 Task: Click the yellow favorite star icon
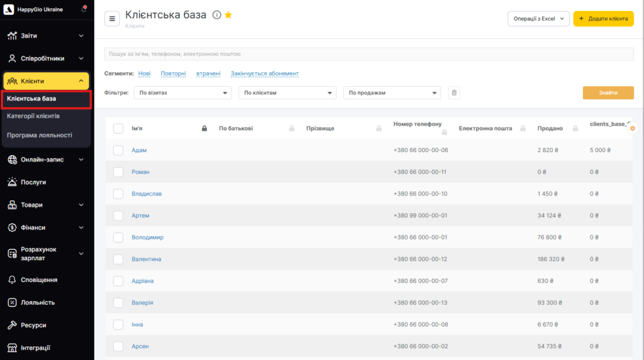click(x=228, y=15)
